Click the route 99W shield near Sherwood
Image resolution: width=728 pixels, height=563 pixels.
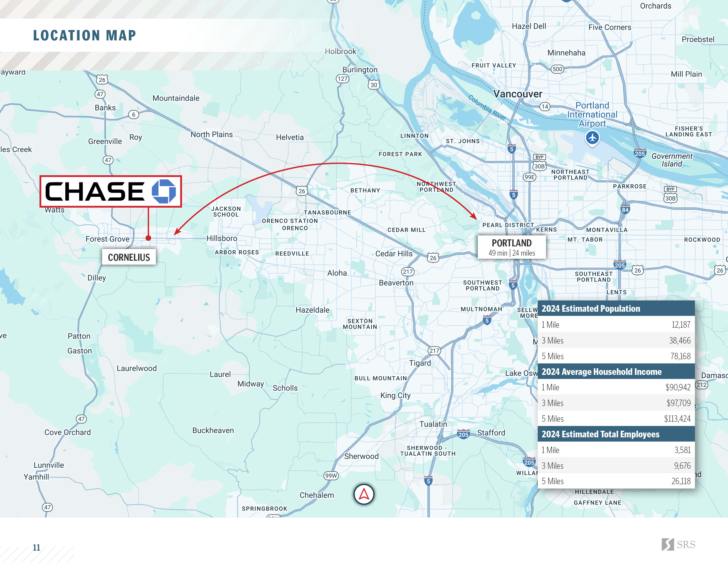(331, 476)
